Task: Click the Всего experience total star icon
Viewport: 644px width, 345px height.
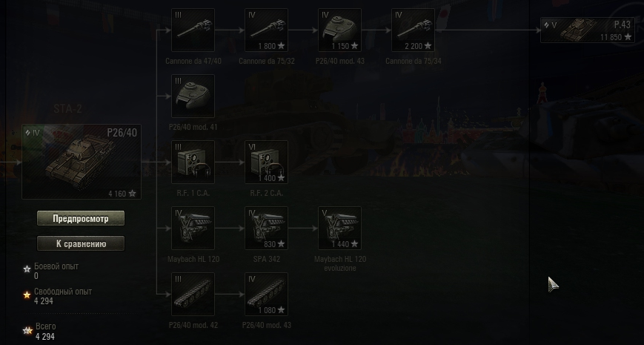Action: point(27,330)
